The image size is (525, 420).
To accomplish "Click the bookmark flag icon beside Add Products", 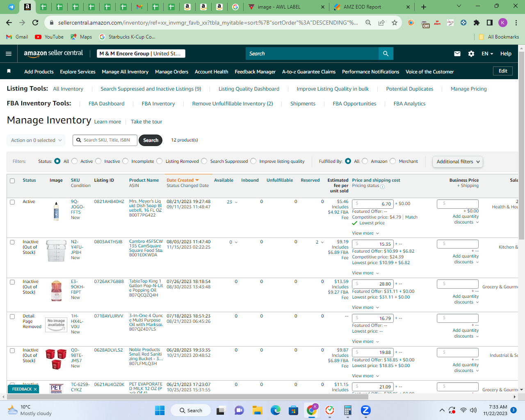I will (9, 71).
